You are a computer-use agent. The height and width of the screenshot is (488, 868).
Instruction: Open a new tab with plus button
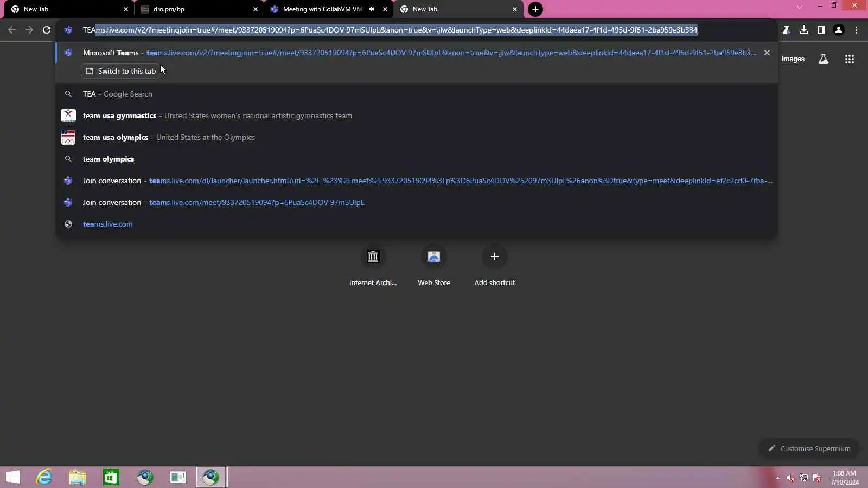pyautogui.click(x=535, y=9)
